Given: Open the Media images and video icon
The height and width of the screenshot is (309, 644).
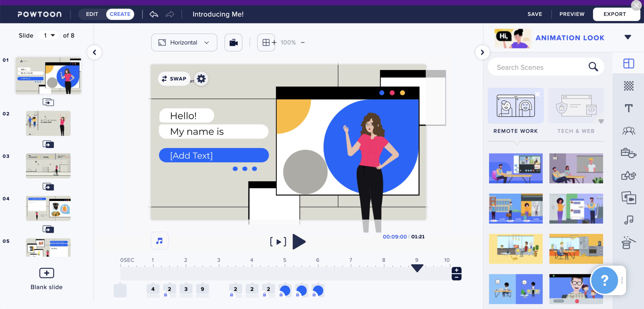Looking at the screenshot, I should (x=628, y=198).
